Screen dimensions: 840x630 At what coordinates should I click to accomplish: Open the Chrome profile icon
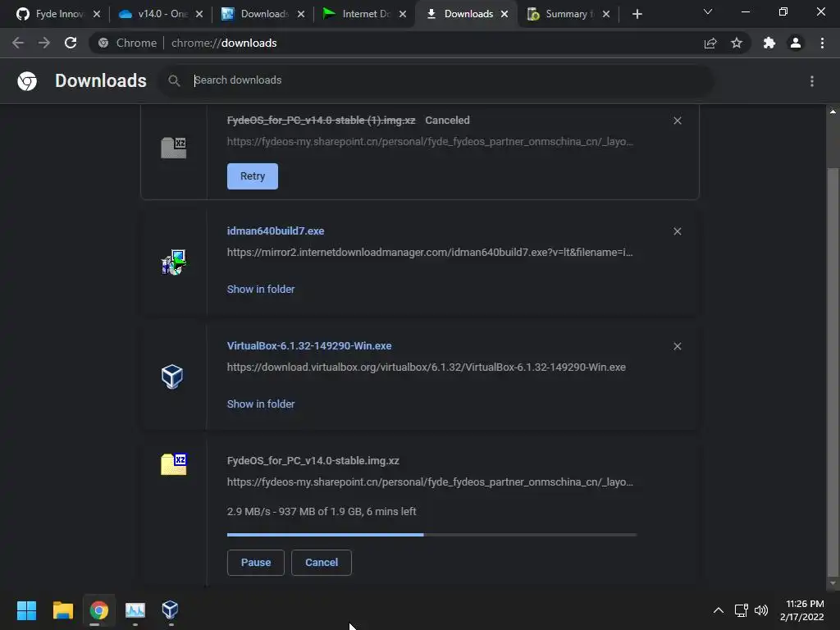[796, 43]
